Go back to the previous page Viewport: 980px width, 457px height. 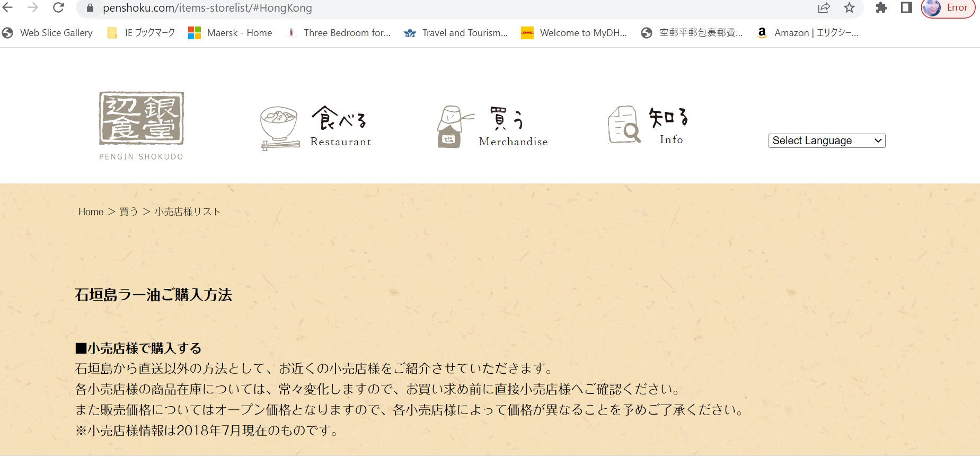[8, 7]
